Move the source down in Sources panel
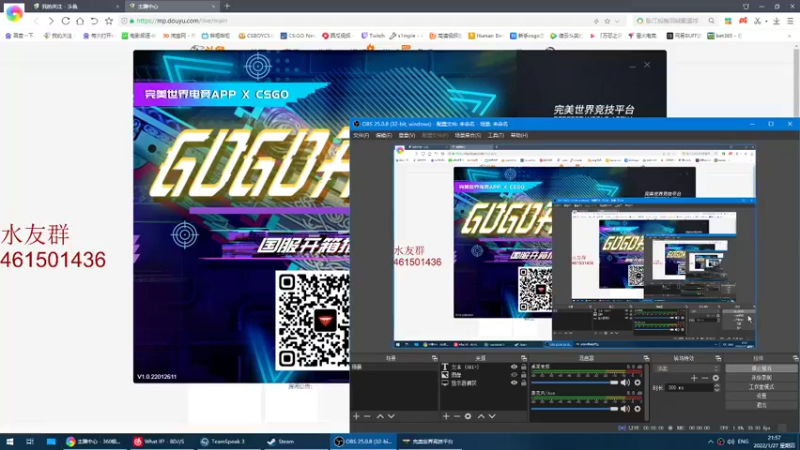 (492, 416)
